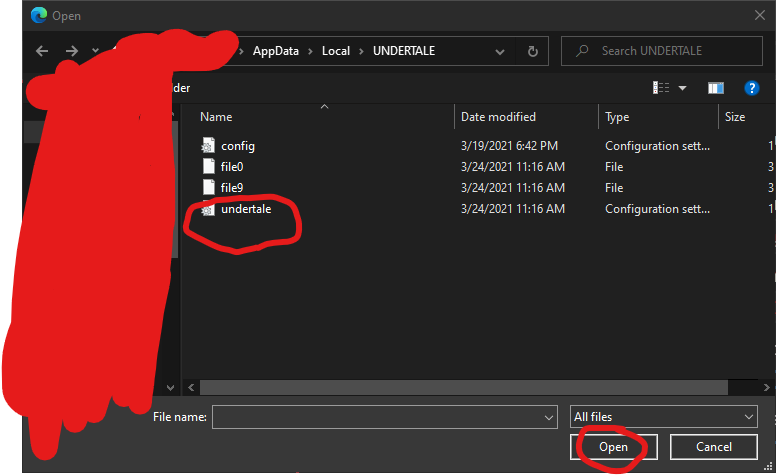Click the Edge icon in title bar

pyautogui.click(x=39, y=15)
